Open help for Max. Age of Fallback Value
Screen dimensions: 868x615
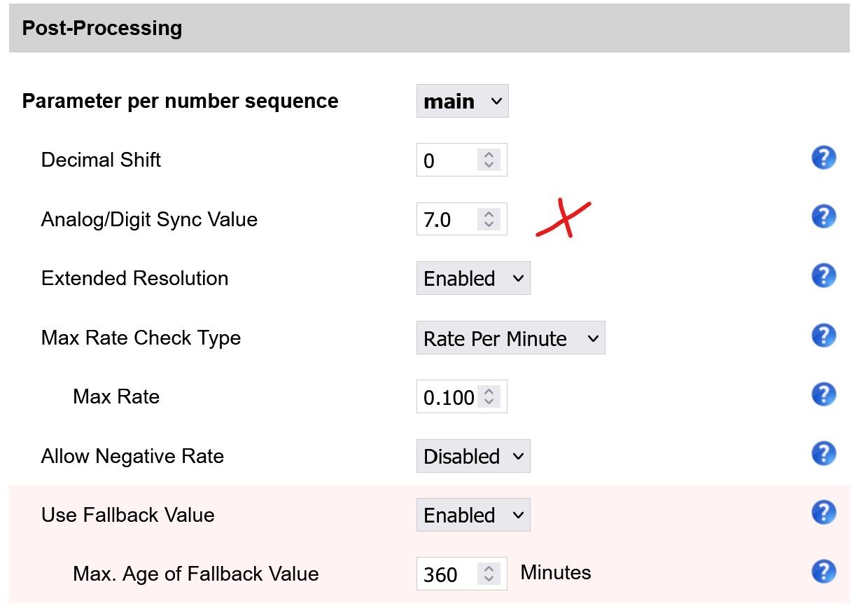[824, 572]
